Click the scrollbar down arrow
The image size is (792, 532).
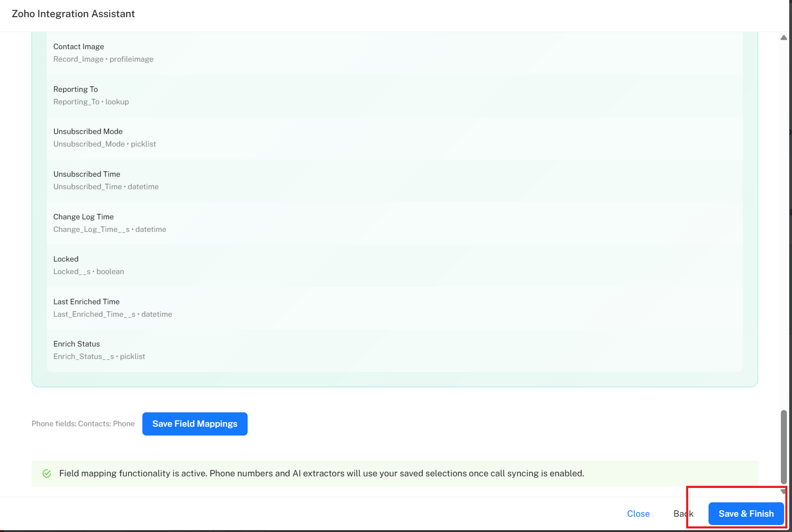click(x=784, y=492)
